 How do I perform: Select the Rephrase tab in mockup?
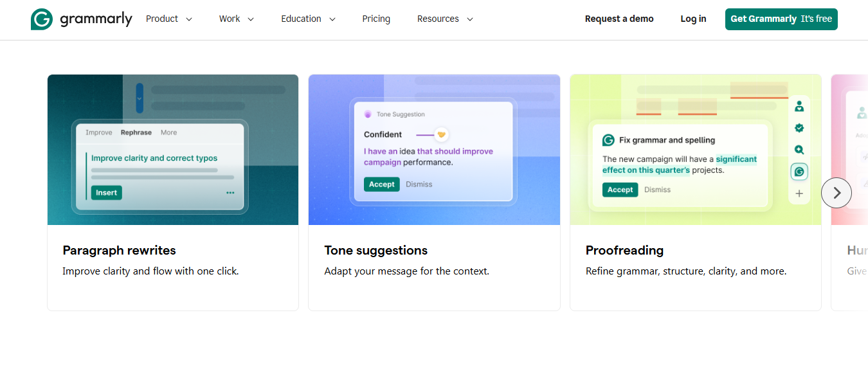[x=136, y=132]
